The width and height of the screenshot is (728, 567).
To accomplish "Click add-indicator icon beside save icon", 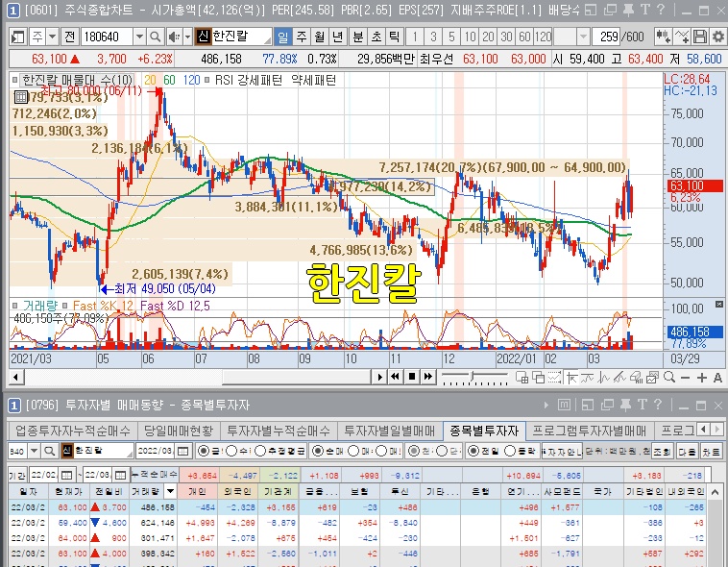I will 683,37.
